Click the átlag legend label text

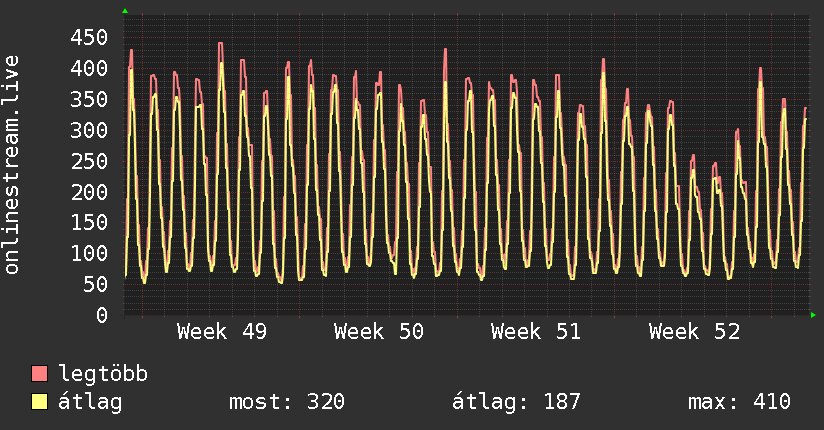[x=91, y=402]
